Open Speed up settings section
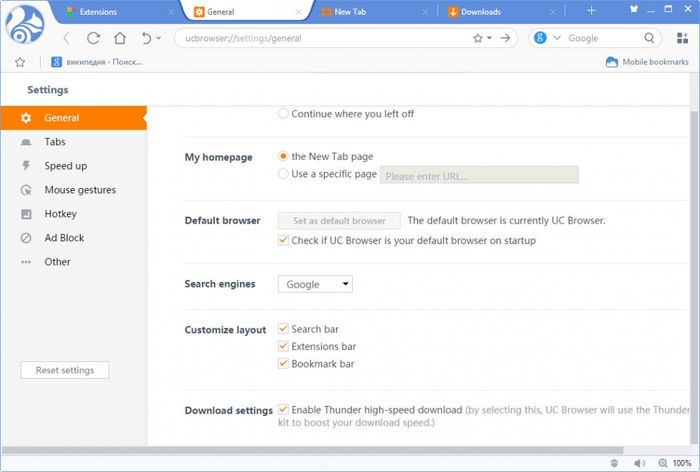The height and width of the screenshot is (472, 700). 74,166
